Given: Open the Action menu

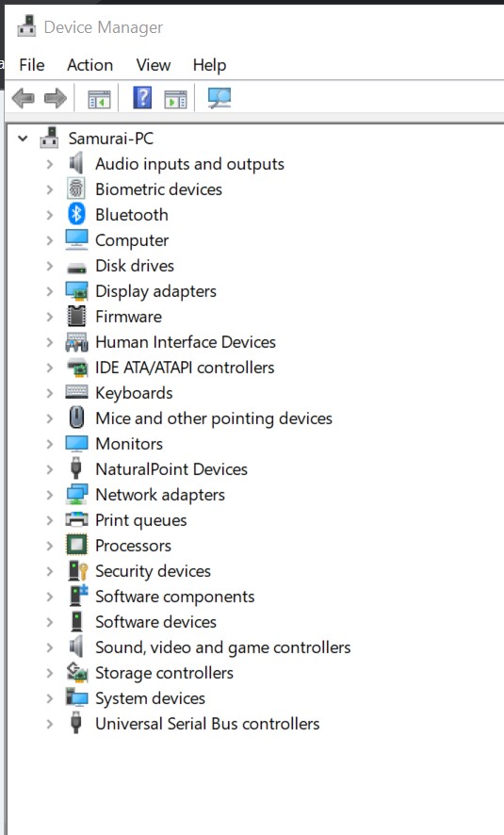Looking at the screenshot, I should (89, 65).
